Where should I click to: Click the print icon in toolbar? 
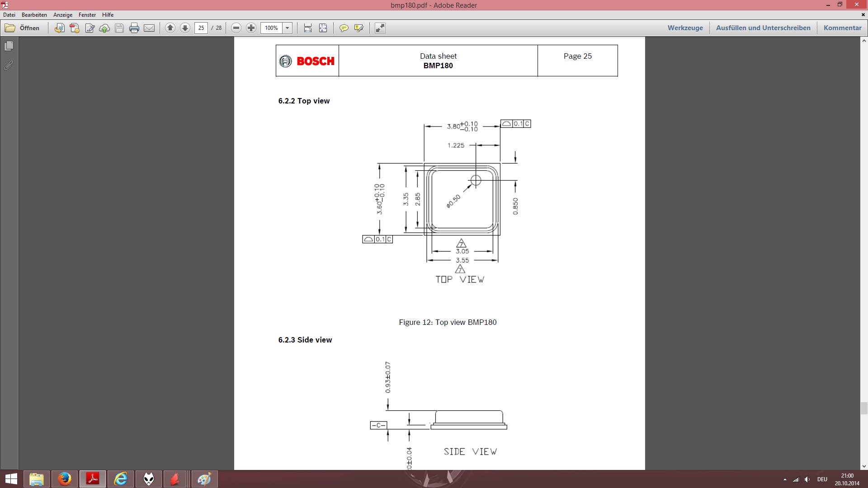134,28
